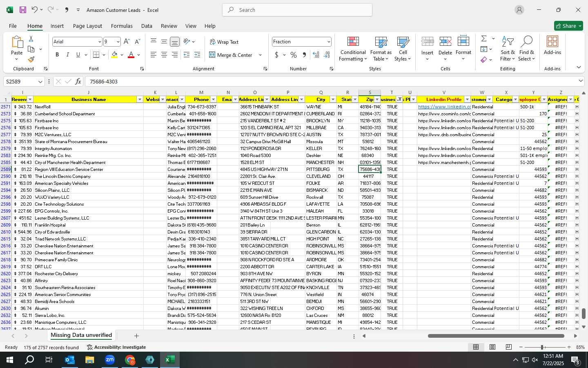Expand Merge & Center options arrow
Viewport: 588px width, 368px height.
[260, 55]
